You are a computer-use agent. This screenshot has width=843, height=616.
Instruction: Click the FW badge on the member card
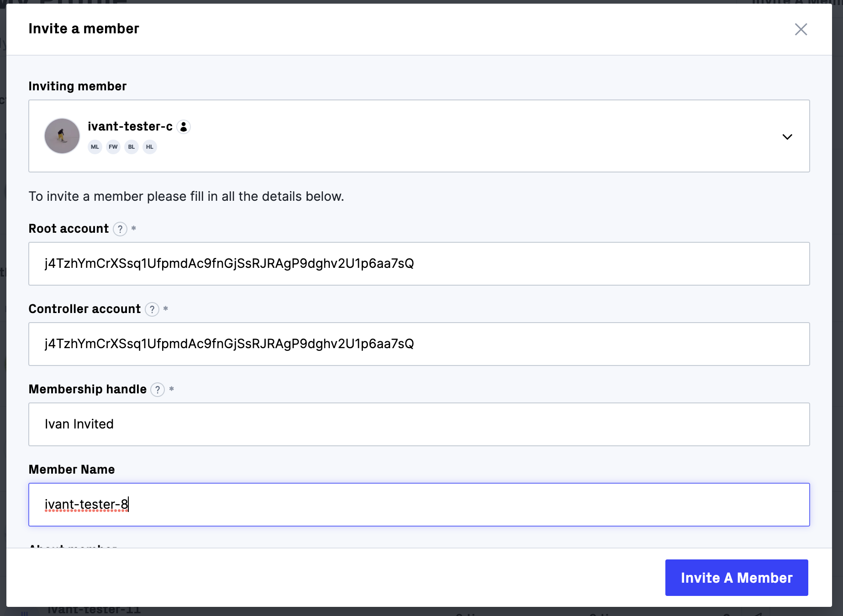pos(113,147)
